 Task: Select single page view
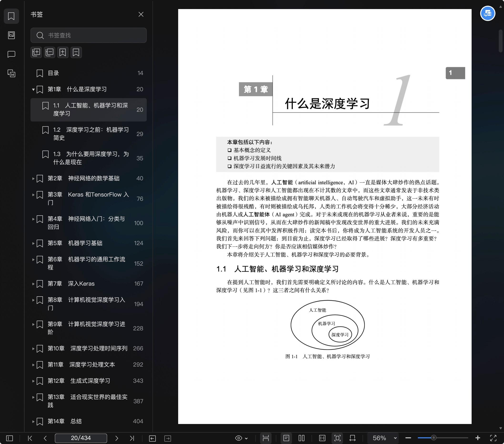coord(286,438)
